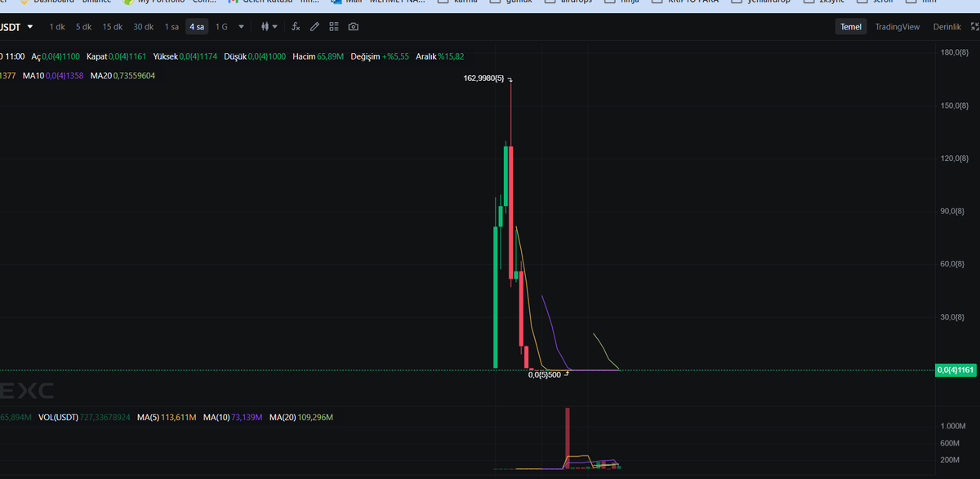Click the 30,0{8} price axis label
Image resolution: width=980 pixels, height=479 pixels.
click(x=954, y=316)
